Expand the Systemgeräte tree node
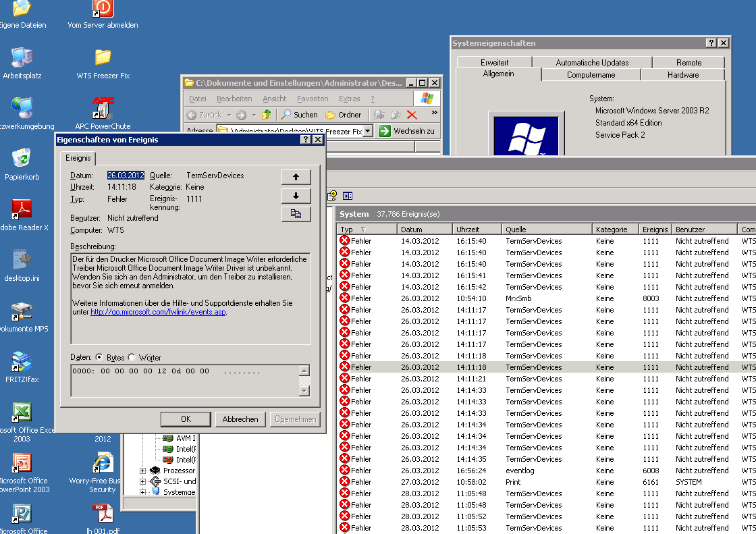Screen dimensions: 756x534 (142, 492)
